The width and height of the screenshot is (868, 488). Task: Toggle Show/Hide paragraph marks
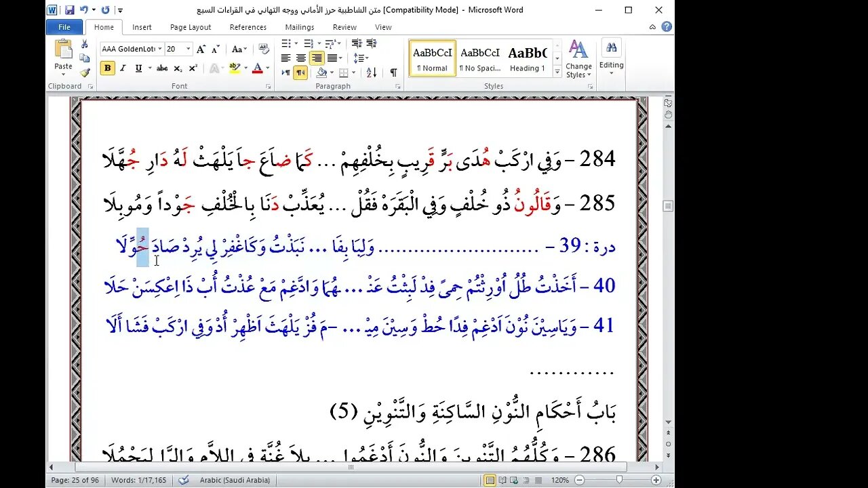(393, 73)
